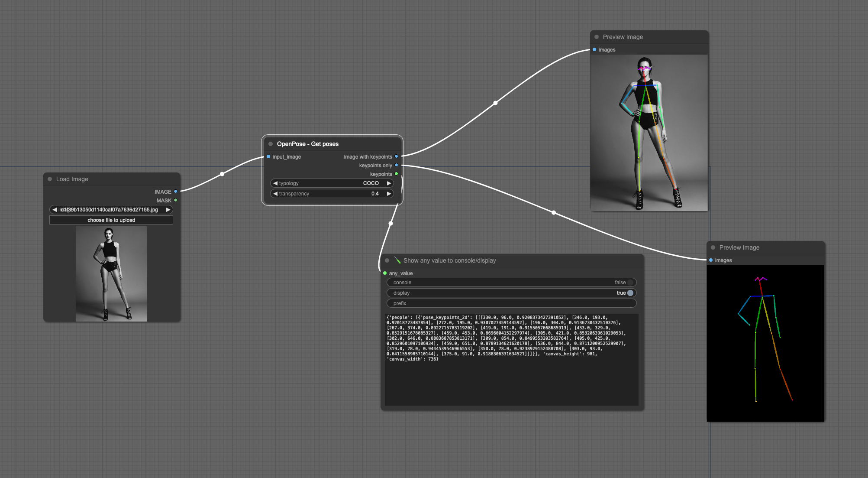This screenshot has width=868, height=478.
Task: Click top Preview Image collapse dot
Action: 597,37
